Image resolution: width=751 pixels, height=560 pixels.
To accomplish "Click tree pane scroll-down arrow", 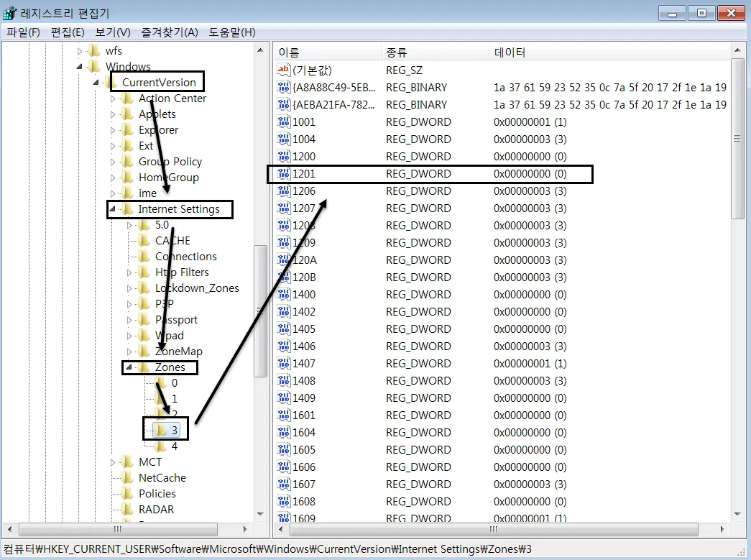I will point(260,515).
